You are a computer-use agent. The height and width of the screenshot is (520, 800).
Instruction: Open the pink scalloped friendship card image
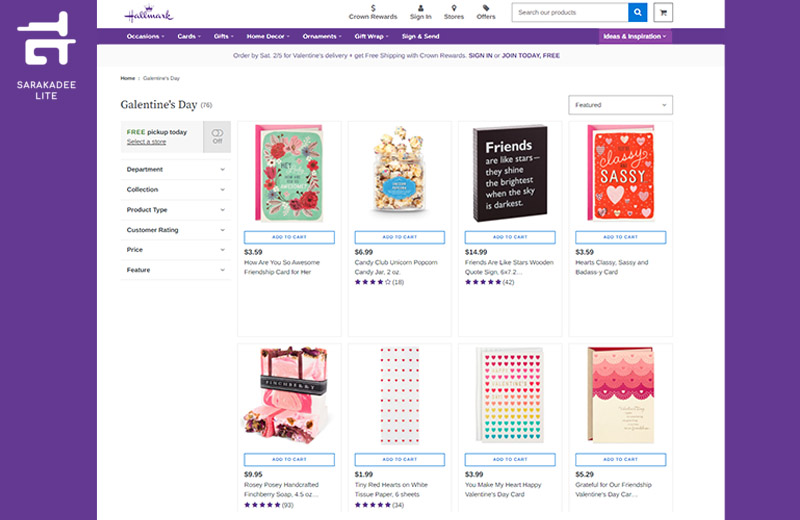[x=620, y=395]
